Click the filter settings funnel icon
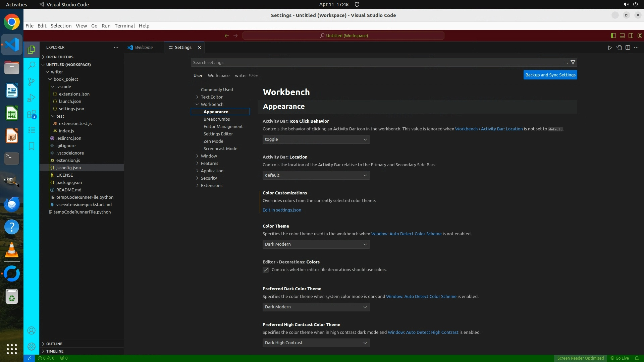 [573, 62]
